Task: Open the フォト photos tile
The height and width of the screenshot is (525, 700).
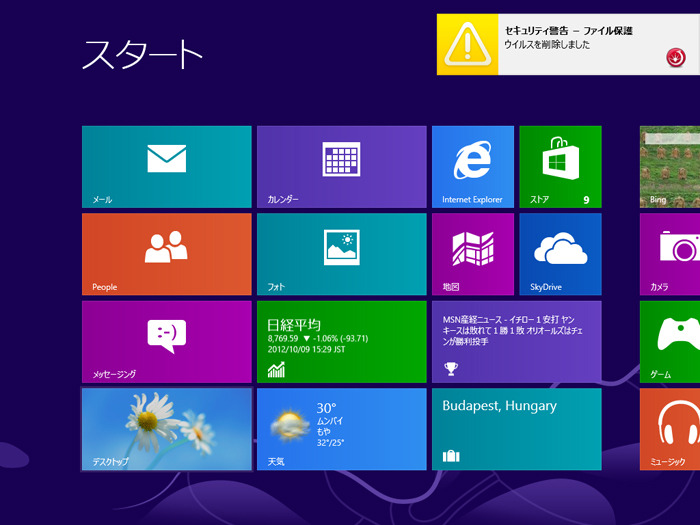Action: click(342, 254)
